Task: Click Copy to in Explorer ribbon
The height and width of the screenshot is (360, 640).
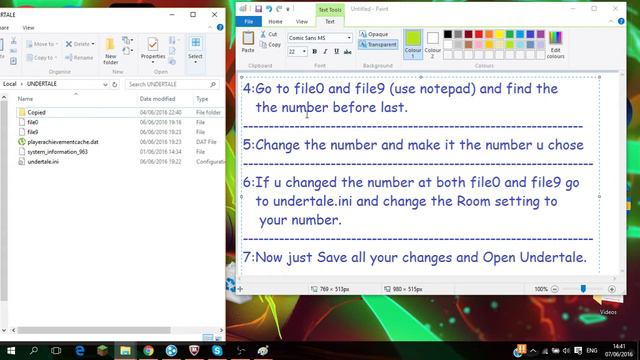Action: (42, 58)
